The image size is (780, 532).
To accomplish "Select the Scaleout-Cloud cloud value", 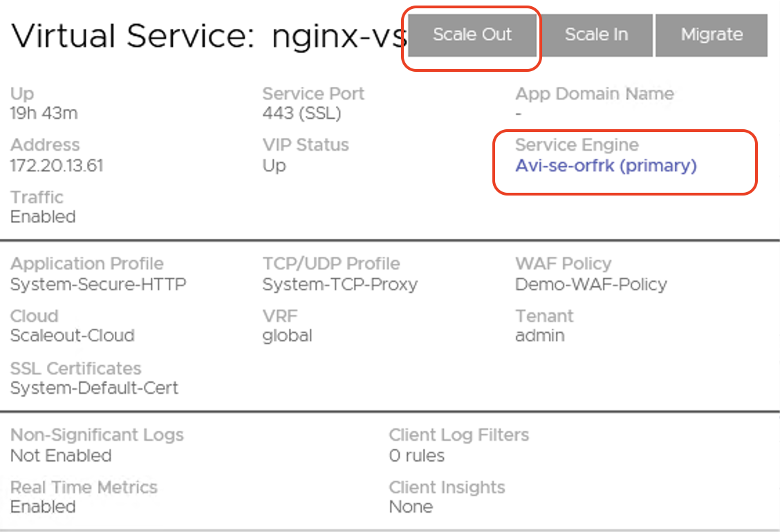I will coord(72,336).
